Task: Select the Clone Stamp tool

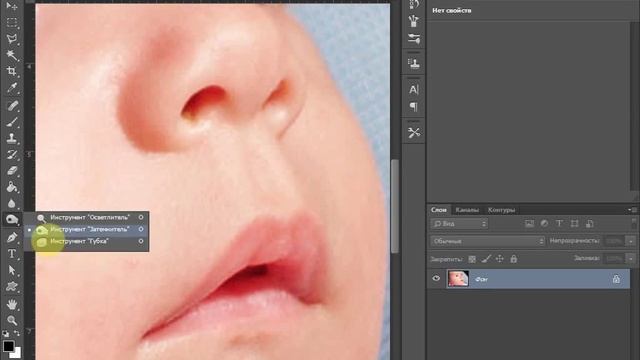Action: [x=12, y=138]
